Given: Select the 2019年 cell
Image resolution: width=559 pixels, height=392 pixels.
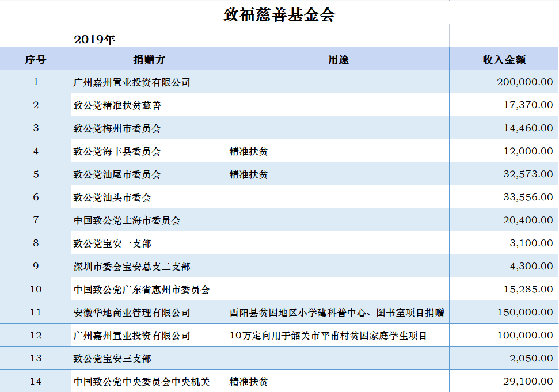Looking at the screenshot, I should click(149, 36).
